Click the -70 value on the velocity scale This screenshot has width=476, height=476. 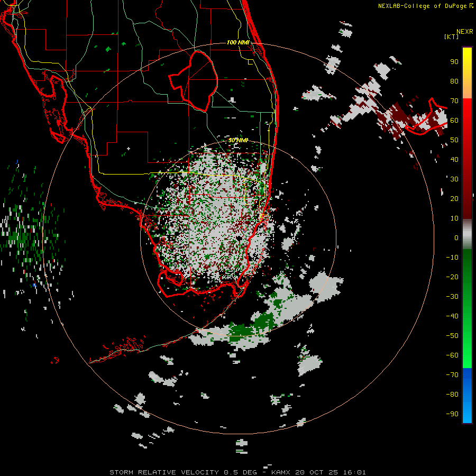pyautogui.click(x=452, y=375)
